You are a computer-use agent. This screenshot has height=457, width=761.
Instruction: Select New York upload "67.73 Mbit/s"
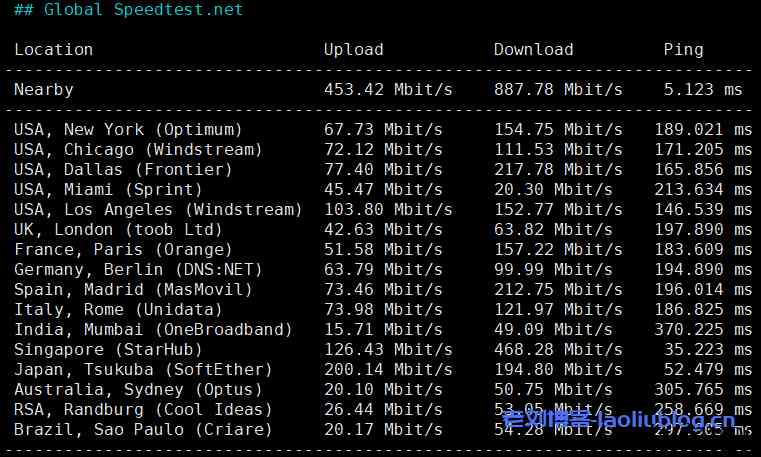(x=383, y=130)
